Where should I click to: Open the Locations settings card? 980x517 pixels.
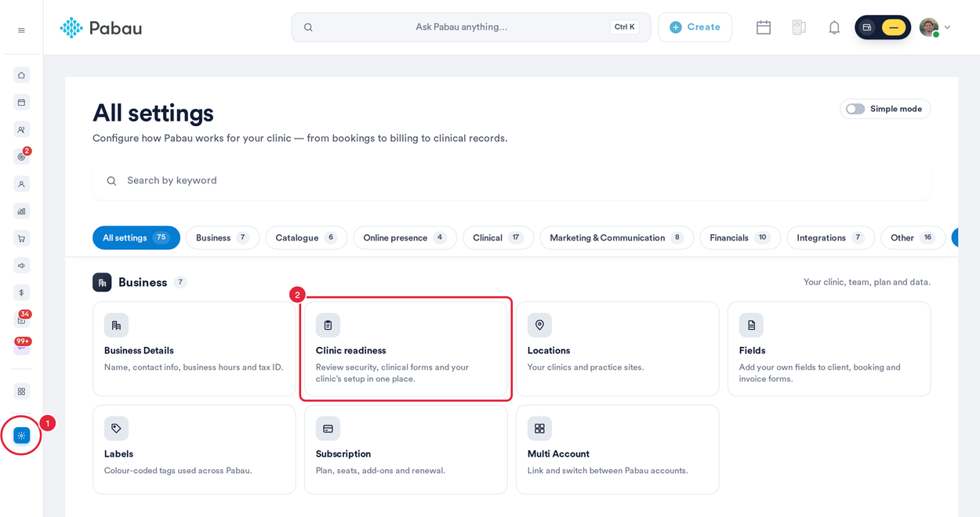pos(618,349)
